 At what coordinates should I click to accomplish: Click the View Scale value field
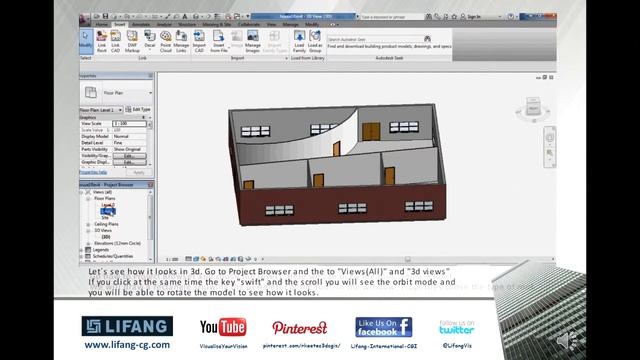tap(129, 123)
